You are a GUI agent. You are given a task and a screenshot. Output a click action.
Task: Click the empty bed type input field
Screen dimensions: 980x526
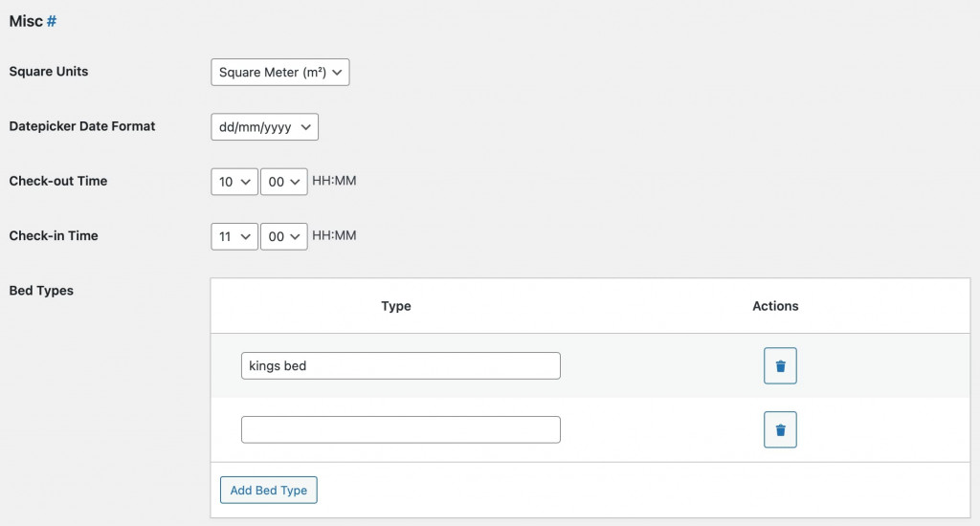pyautogui.click(x=400, y=430)
